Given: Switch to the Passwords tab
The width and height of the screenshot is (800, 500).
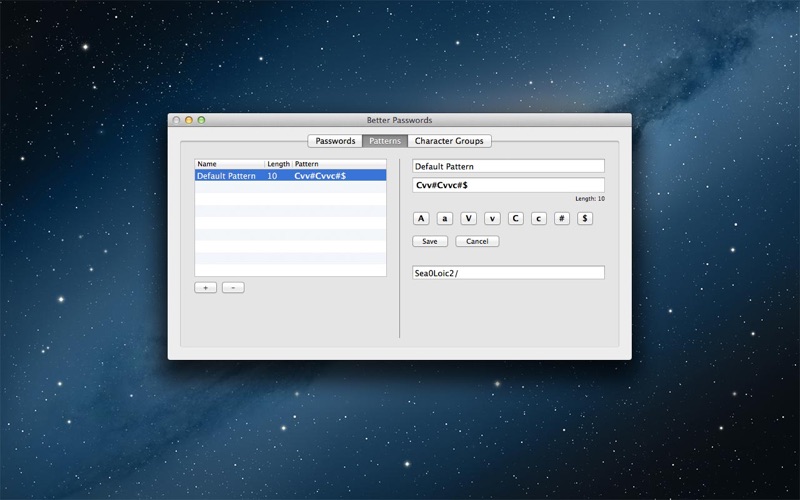Looking at the screenshot, I should [335, 141].
